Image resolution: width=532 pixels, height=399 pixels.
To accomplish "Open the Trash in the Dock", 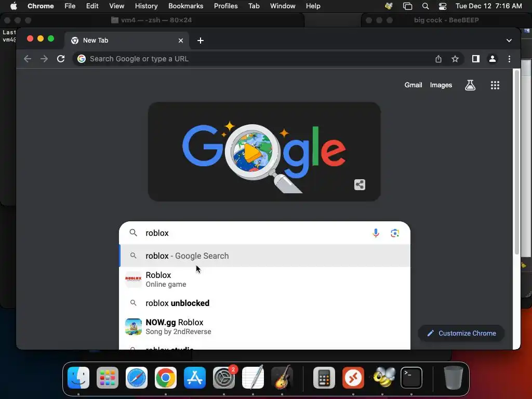I will click(x=453, y=378).
